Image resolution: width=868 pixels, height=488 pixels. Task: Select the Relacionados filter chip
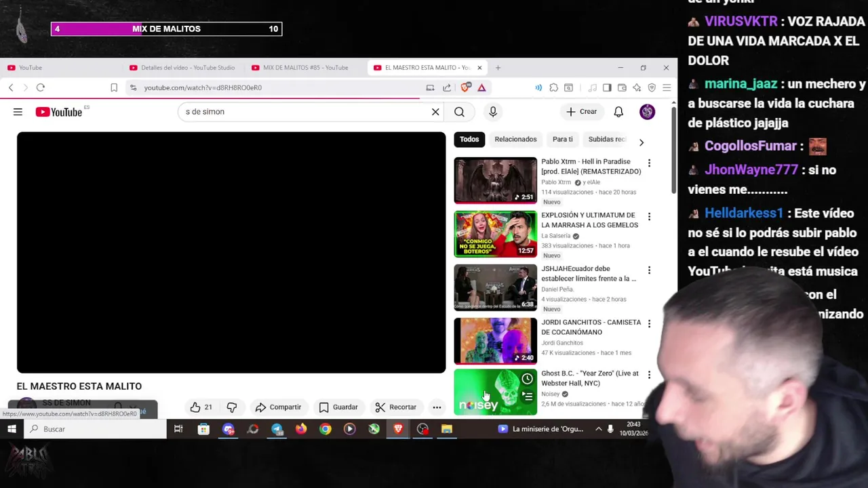[515, 139]
